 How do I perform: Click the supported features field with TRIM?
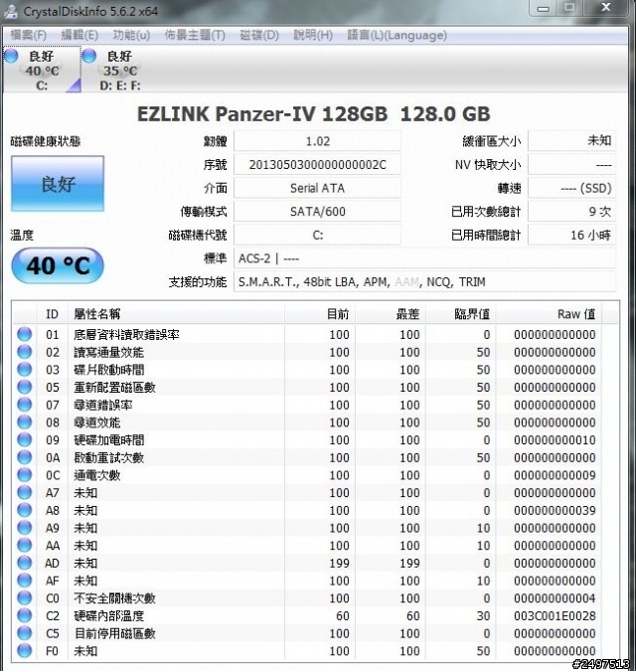tap(424, 282)
